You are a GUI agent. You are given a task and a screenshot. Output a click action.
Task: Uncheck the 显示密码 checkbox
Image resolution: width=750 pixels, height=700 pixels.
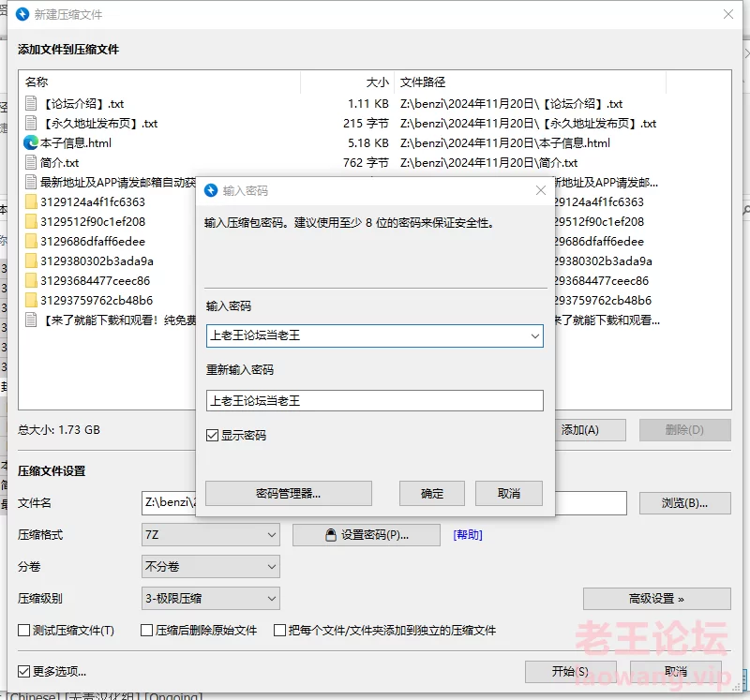coord(213,436)
